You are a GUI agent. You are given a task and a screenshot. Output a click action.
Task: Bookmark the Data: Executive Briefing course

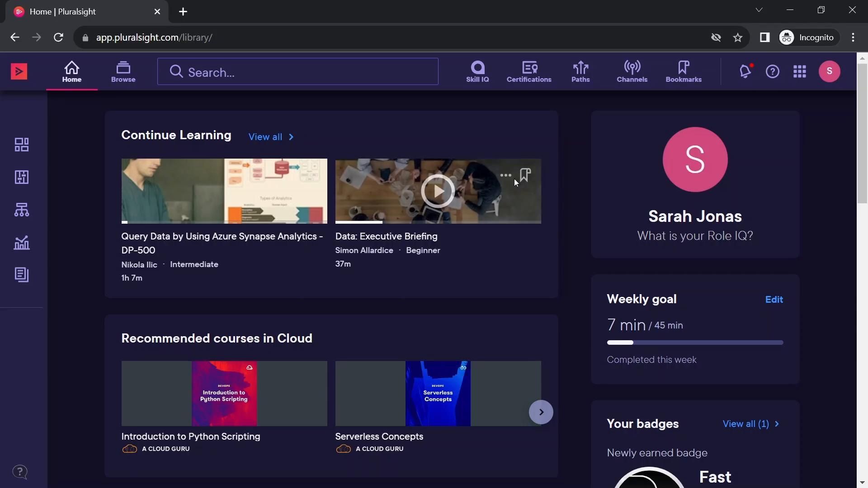tap(525, 175)
